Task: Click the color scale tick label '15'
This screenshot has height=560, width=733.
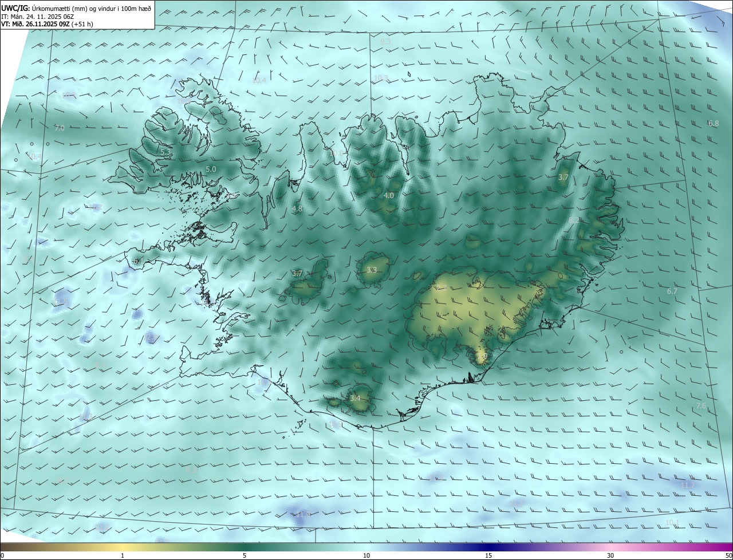Action: (x=488, y=556)
